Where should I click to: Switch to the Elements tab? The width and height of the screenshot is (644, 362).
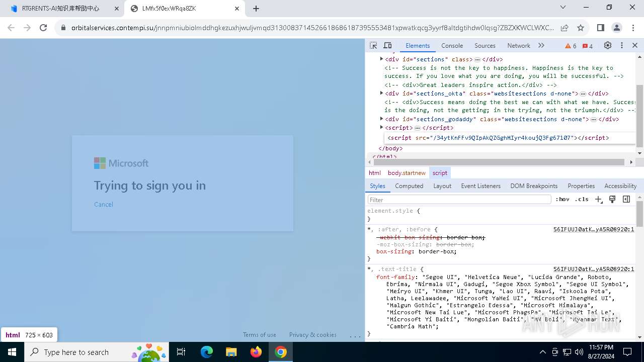418,45
